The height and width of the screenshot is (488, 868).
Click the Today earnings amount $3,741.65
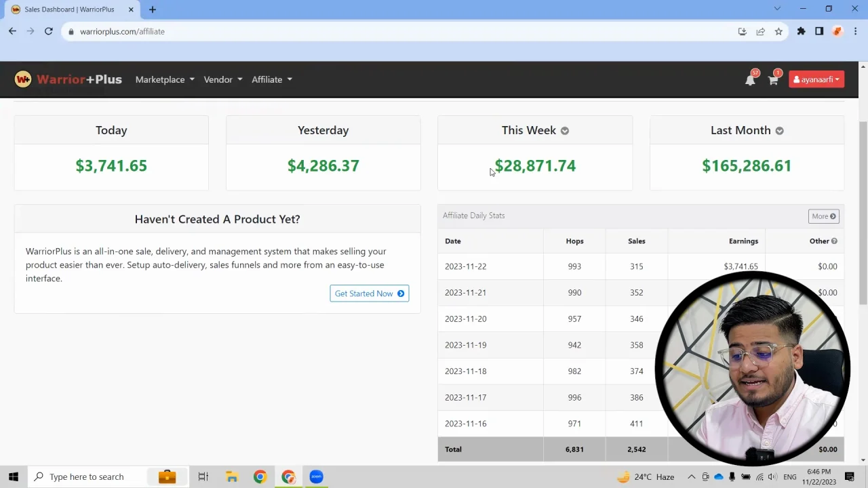(111, 166)
